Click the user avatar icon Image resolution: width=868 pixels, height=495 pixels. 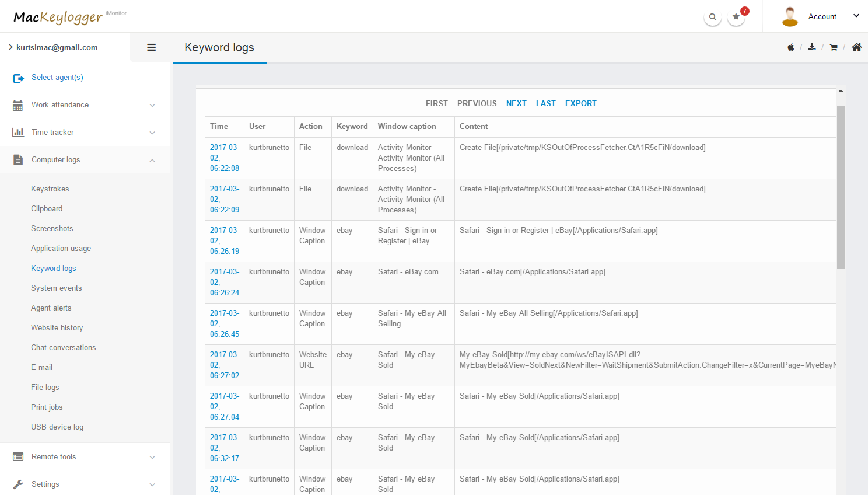790,17
